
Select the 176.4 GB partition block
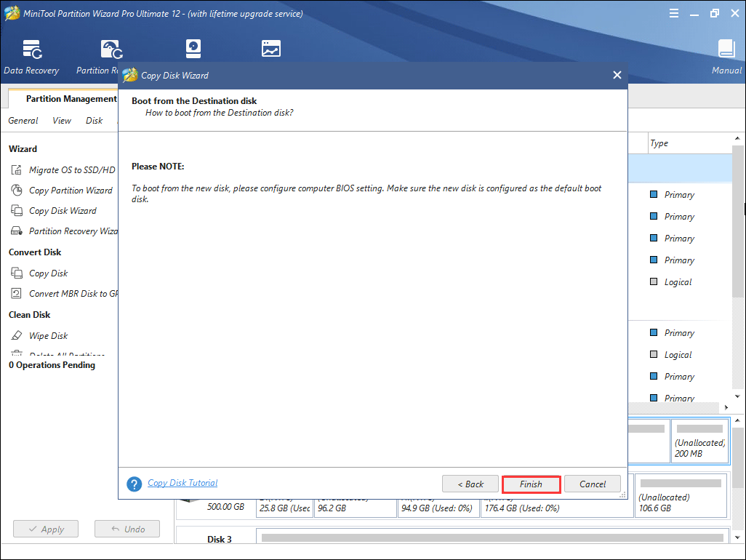[x=557, y=507]
